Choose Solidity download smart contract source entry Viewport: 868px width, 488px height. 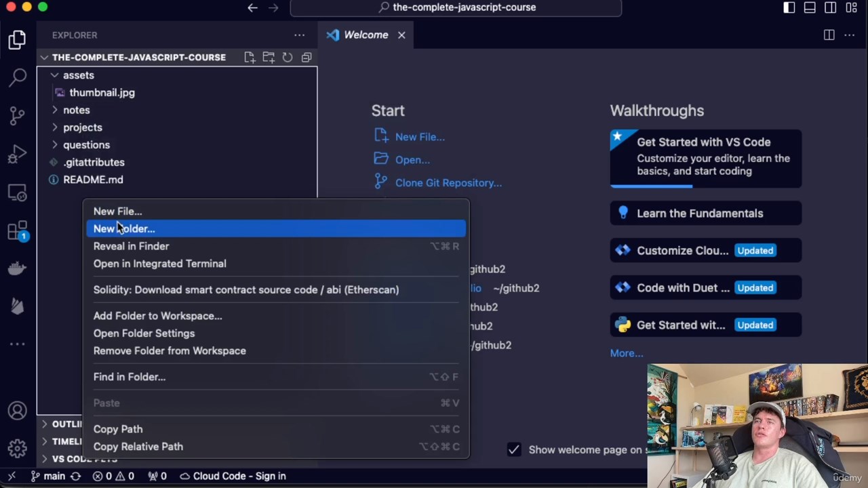[276, 289]
